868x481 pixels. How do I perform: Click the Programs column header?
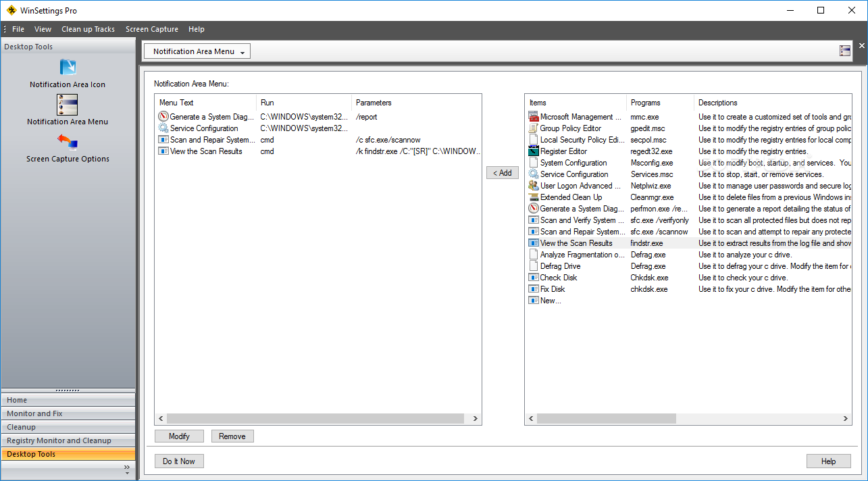point(660,103)
